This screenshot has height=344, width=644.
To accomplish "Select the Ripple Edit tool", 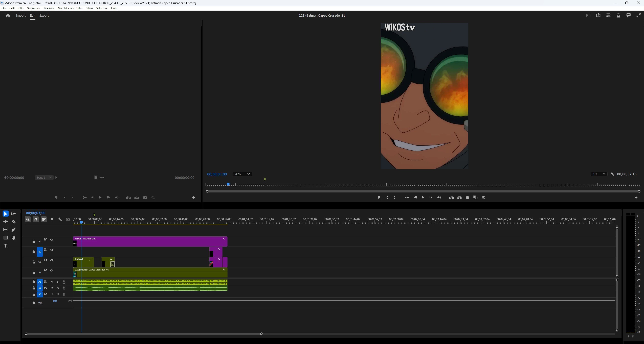I will pos(6,222).
